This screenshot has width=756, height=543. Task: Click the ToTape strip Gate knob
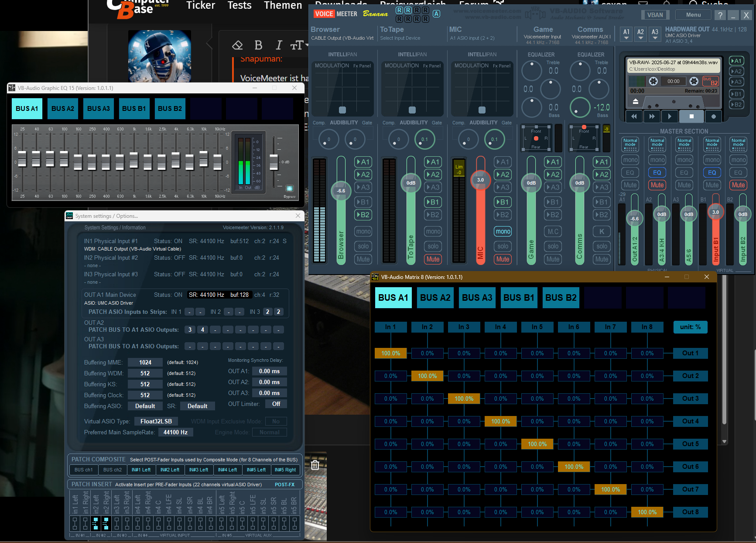tap(424, 139)
